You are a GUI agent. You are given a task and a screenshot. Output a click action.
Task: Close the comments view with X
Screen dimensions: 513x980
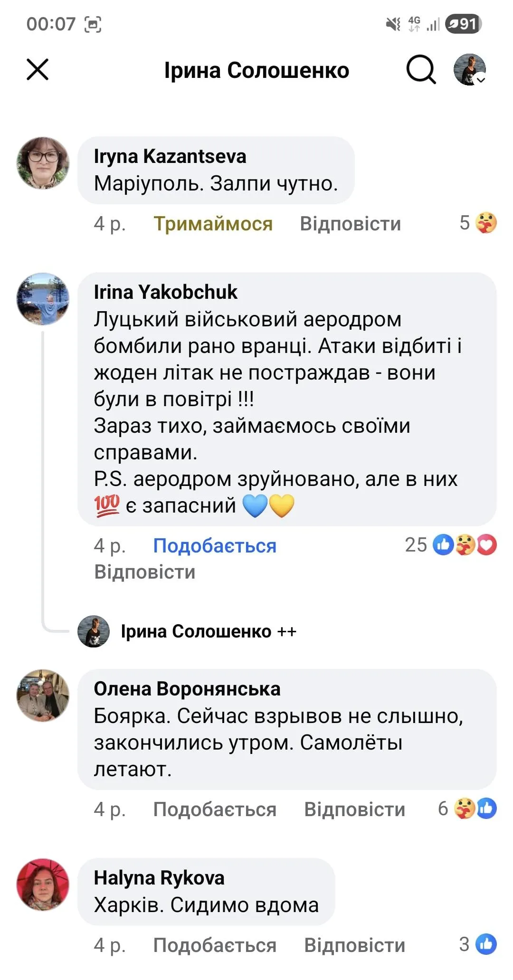click(x=38, y=70)
